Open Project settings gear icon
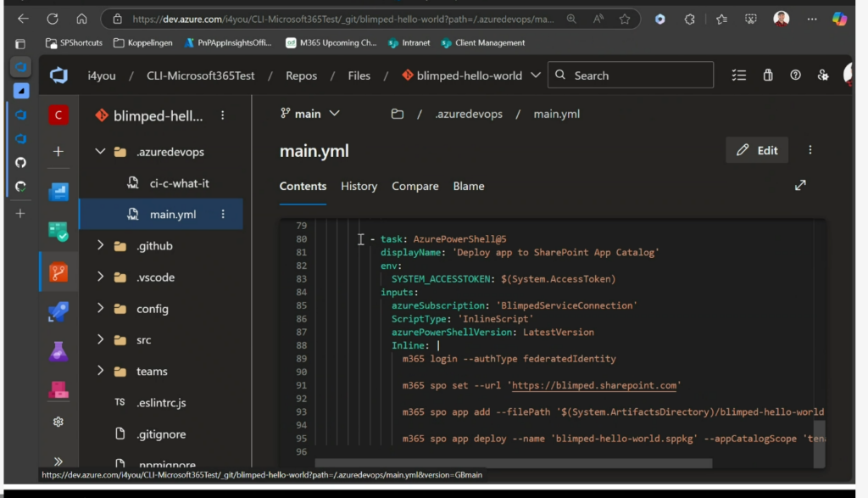 [x=58, y=422]
